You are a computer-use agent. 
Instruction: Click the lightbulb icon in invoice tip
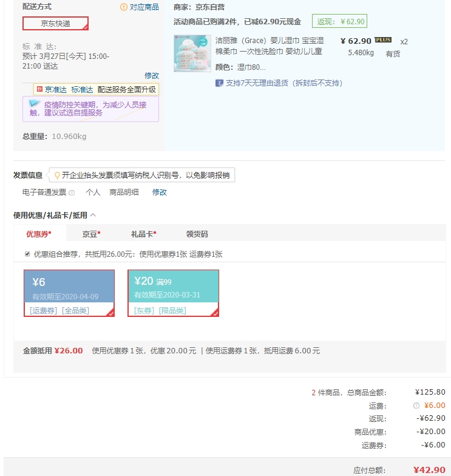[57, 175]
